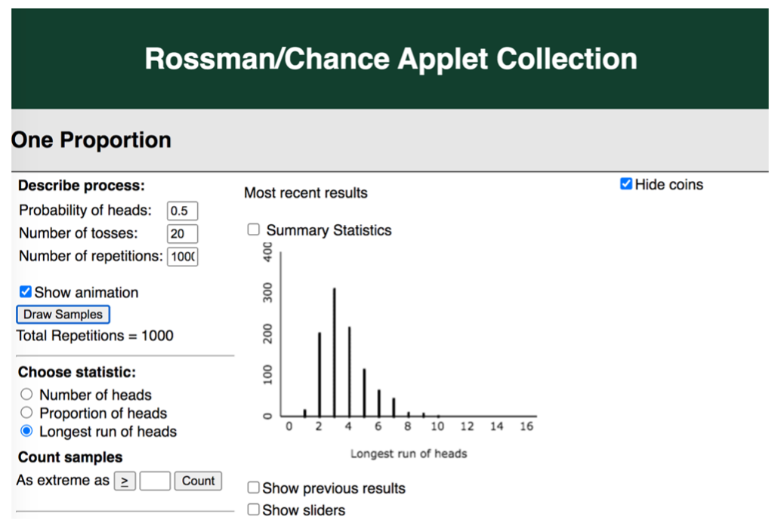
Task: Focus the Number of repetitions field
Action: click(x=182, y=257)
